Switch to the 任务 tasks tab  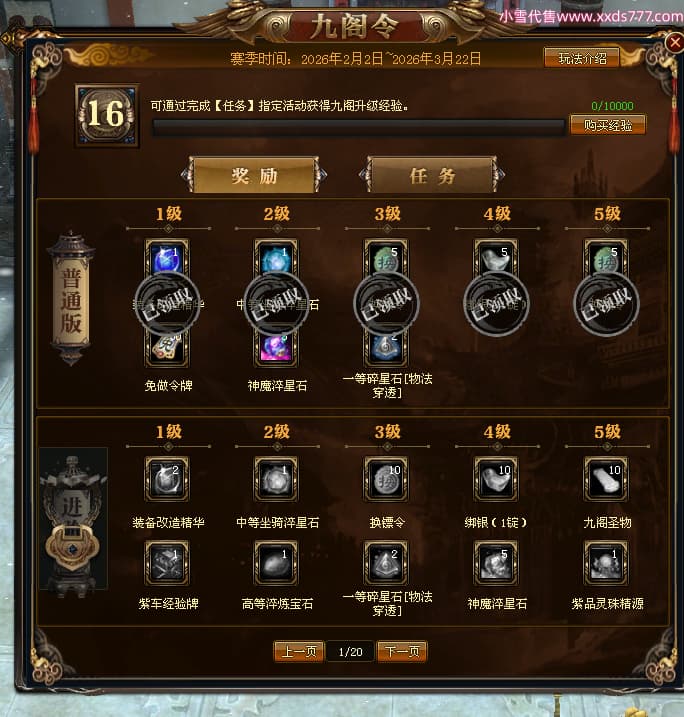click(432, 175)
